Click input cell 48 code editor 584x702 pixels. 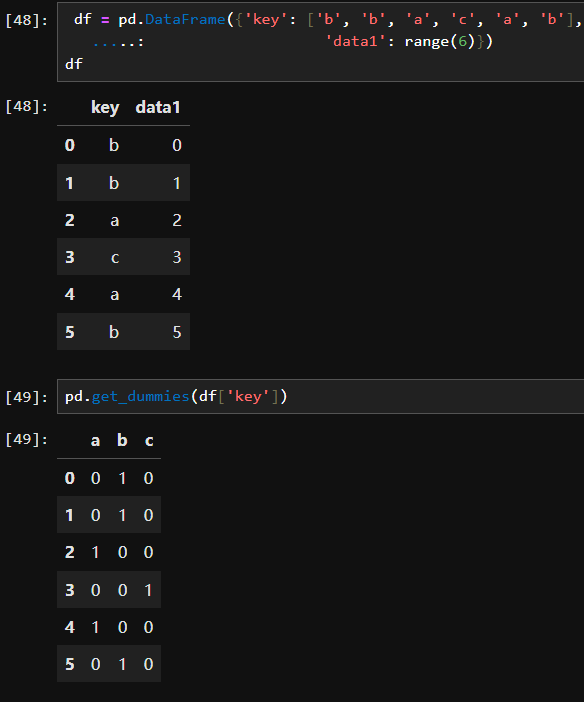[321, 42]
